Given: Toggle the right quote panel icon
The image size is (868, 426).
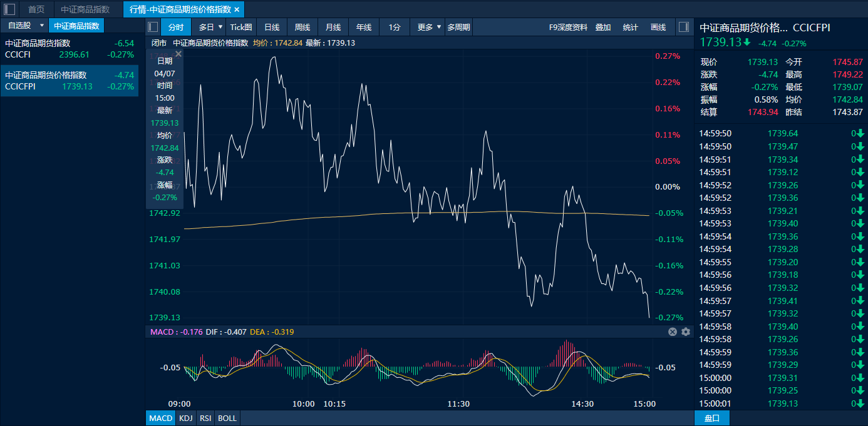Looking at the screenshot, I should [683, 27].
